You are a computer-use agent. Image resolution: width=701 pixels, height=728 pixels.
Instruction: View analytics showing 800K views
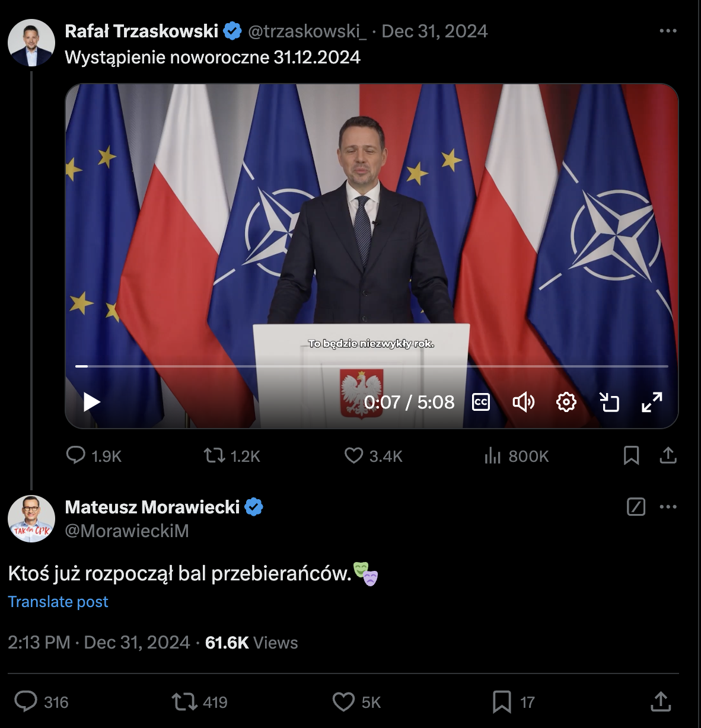click(x=517, y=455)
